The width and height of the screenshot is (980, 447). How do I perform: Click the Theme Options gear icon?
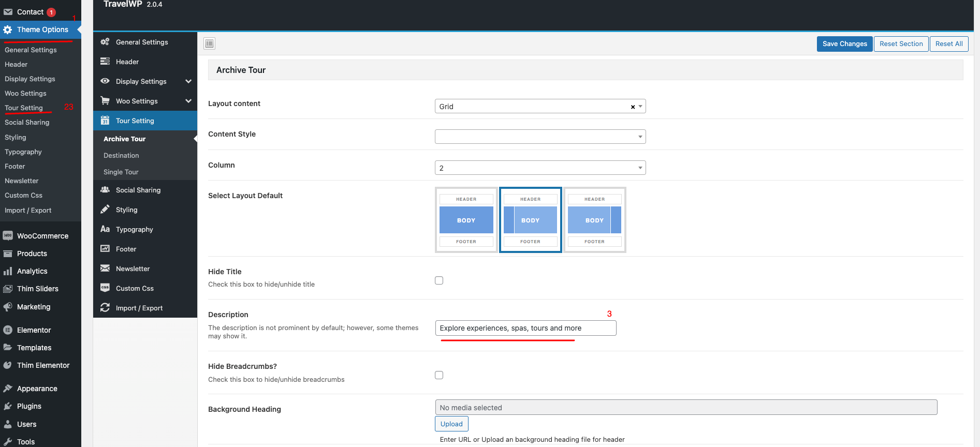coord(8,29)
